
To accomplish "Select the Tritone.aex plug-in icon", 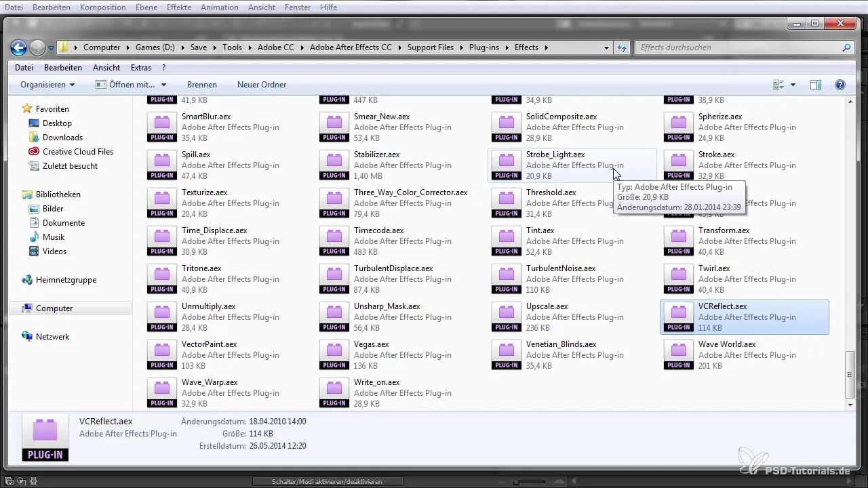I will tap(161, 279).
